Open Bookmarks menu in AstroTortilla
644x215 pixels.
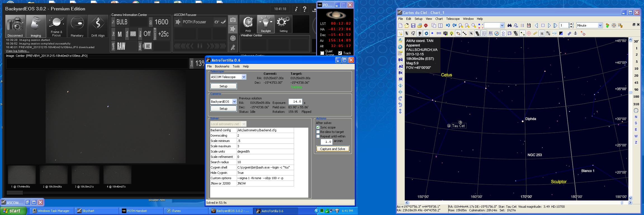[x=222, y=66]
